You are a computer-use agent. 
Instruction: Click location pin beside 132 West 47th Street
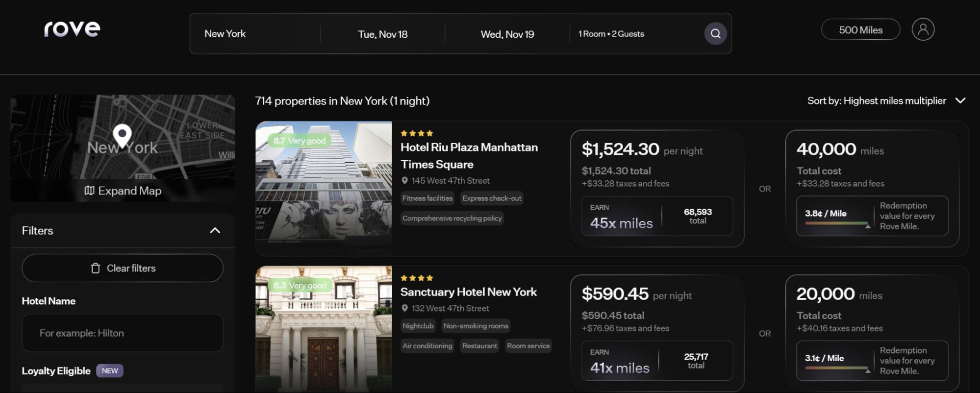404,308
